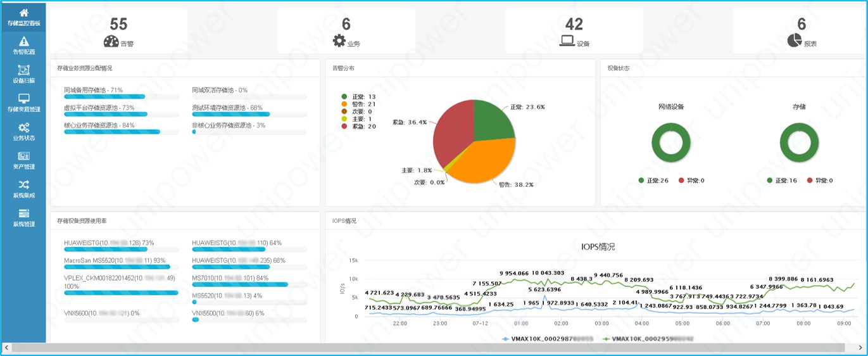This screenshot has height=356, width=868.
Task: Open 系统管理 server icon
Action: 23,218
